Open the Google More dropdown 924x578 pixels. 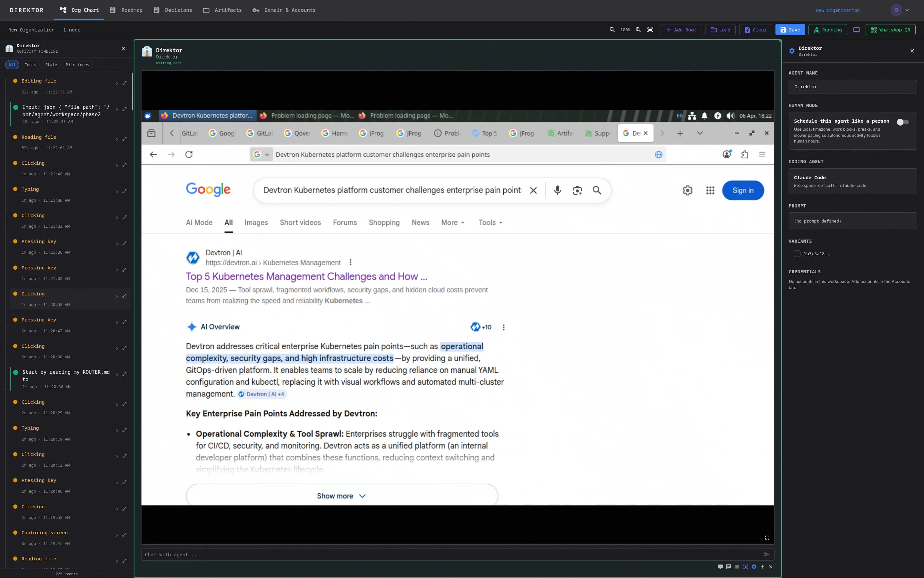[453, 223]
